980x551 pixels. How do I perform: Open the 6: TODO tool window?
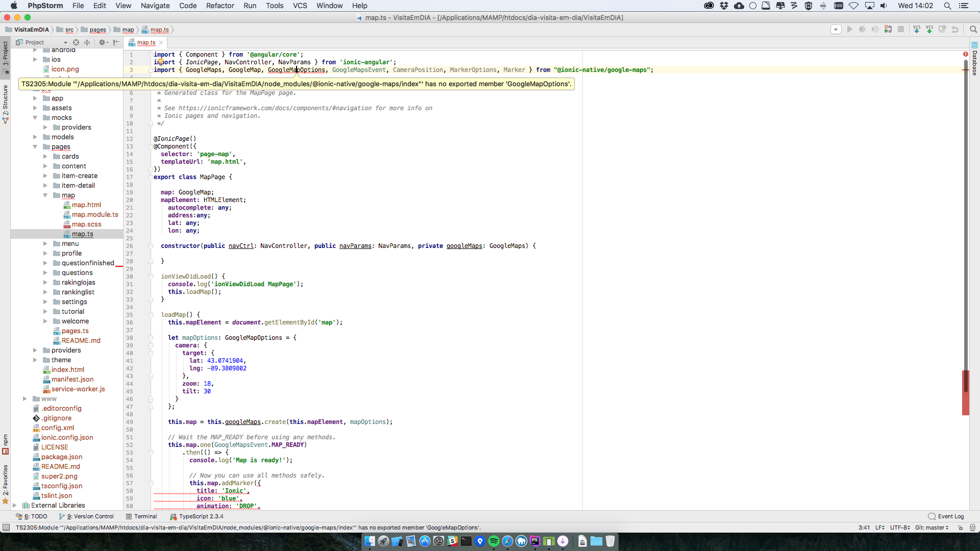coord(32,516)
